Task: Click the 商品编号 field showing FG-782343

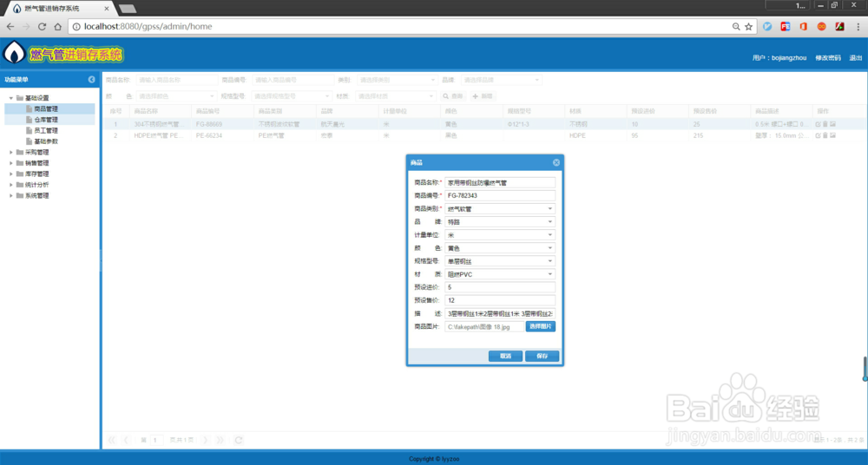Action: click(x=500, y=195)
